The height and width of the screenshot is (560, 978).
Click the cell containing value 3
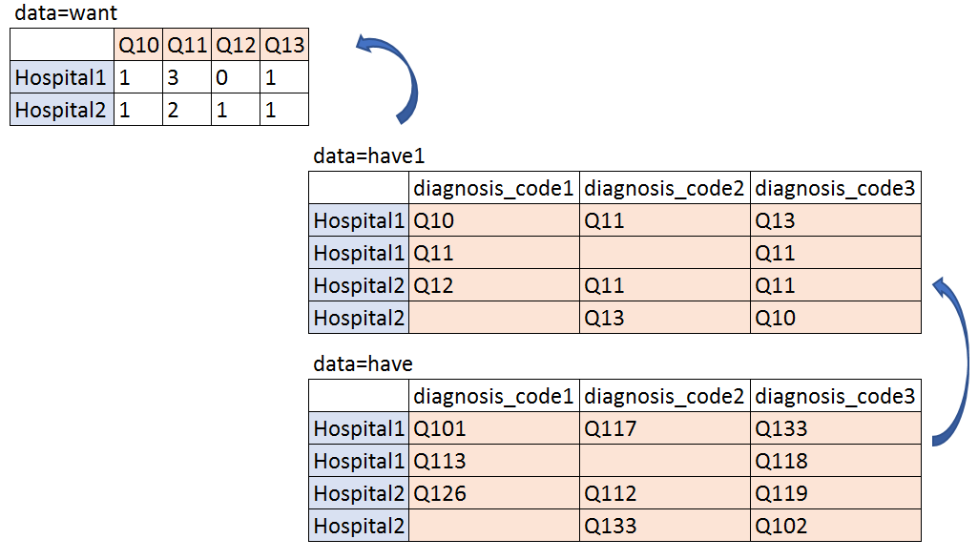[x=187, y=77]
